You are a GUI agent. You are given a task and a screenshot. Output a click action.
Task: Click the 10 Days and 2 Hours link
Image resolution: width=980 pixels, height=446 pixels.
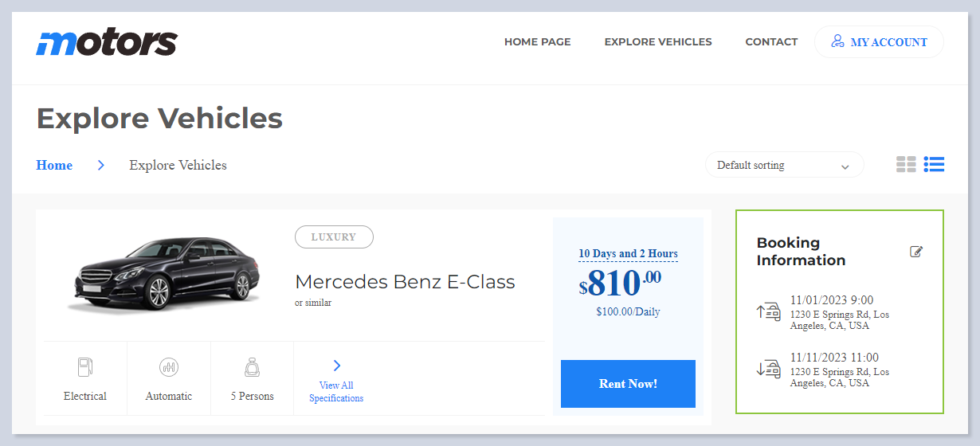click(628, 253)
